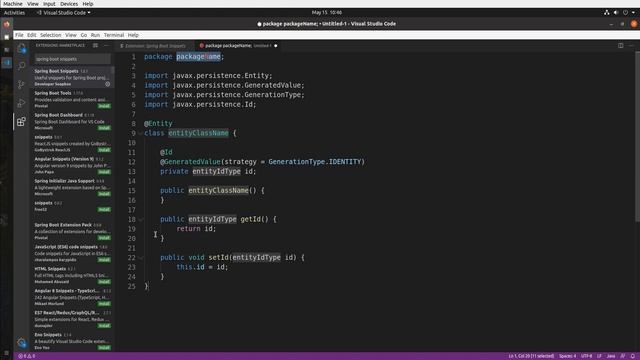Click the extensions search field with 'spring boot snippets'
Viewport: 640px width, 360px height.
pos(72,59)
